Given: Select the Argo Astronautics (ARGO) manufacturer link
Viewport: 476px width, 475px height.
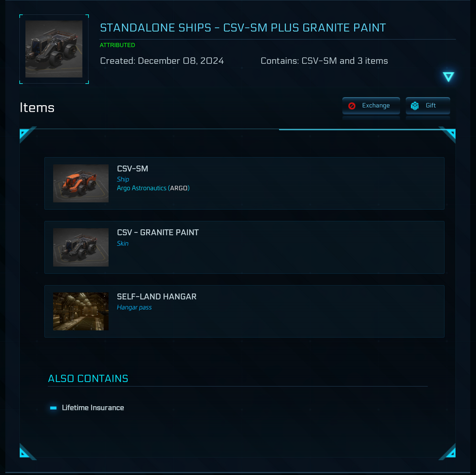Looking at the screenshot, I should coord(153,188).
